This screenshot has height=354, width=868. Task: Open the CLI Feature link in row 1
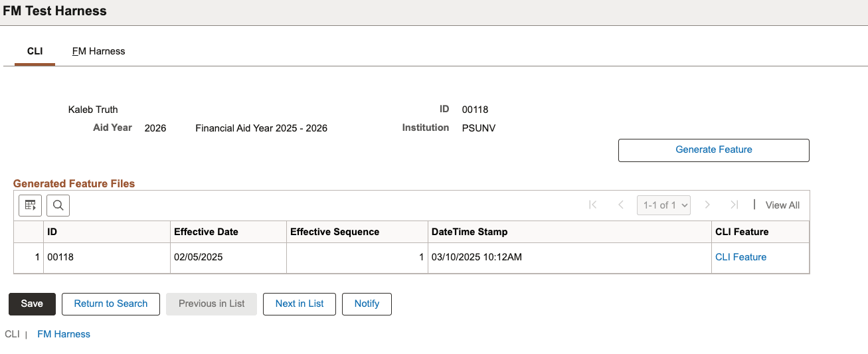[740, 257]
